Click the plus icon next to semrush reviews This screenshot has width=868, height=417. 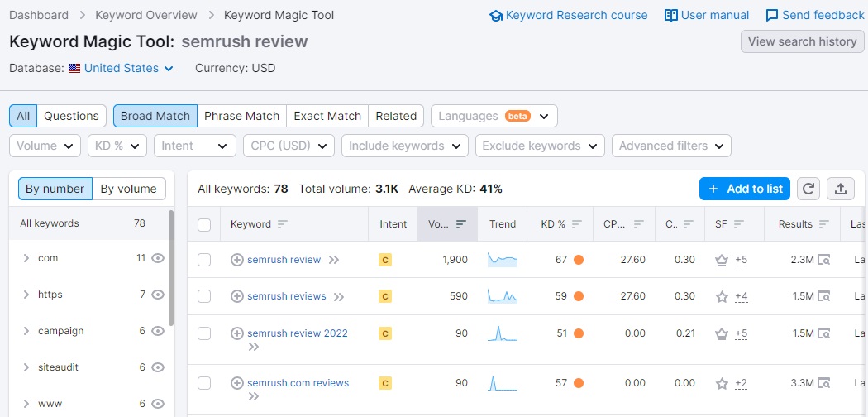coord(237,296)
